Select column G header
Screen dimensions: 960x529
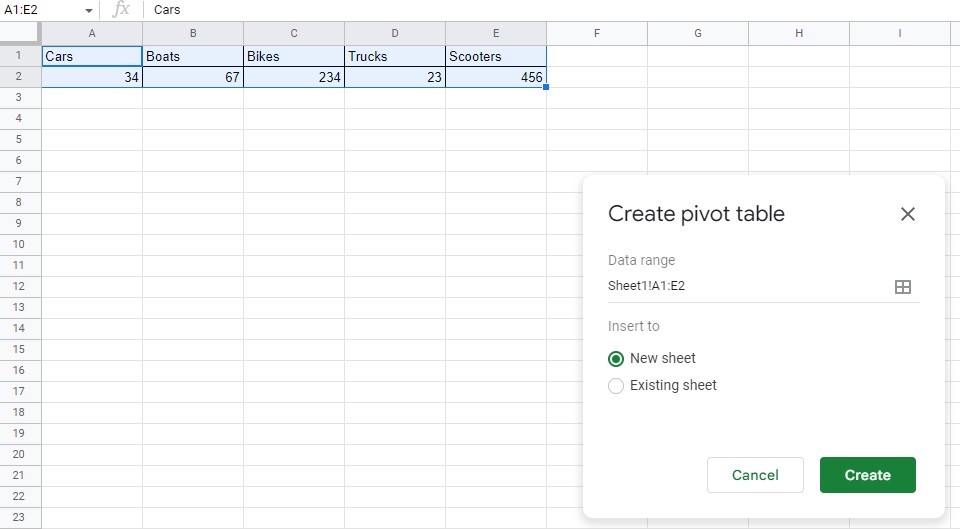698,34
